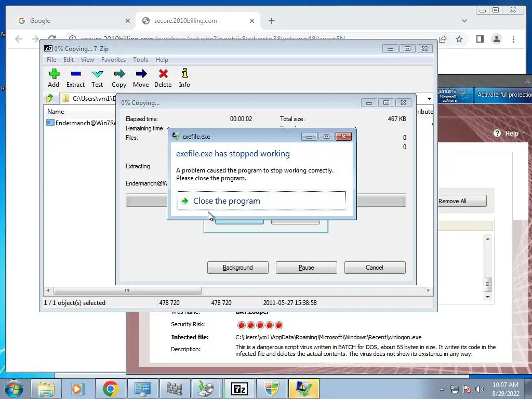Click the 7-Zip scrollbar right arrow
The image size is (532, 399).
tap(428, 291)
